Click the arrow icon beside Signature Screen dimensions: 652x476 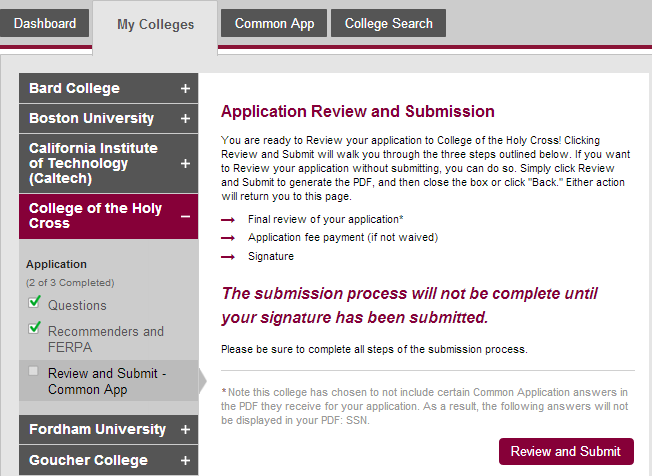coord(228,257)
